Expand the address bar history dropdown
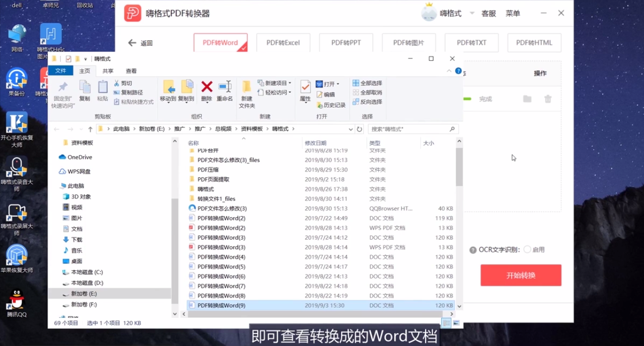This screenshot has height=346, width=644. pyautogui.click(x=351, y=129)
